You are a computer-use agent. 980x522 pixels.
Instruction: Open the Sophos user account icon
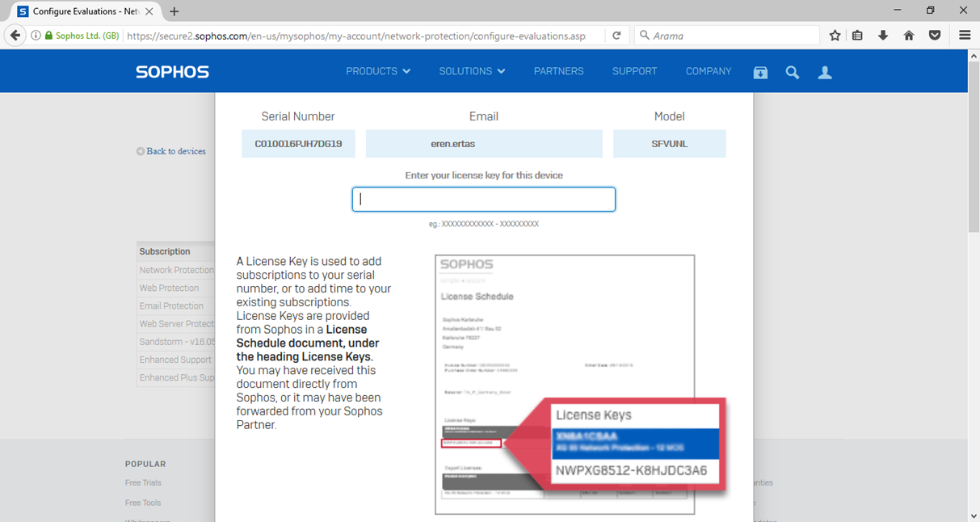coord(825,73)
